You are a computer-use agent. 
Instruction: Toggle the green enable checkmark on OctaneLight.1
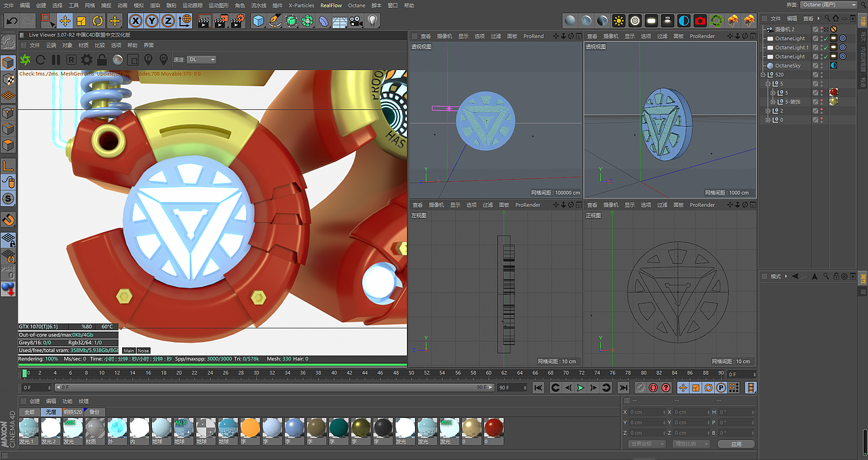tap(825, 47)
